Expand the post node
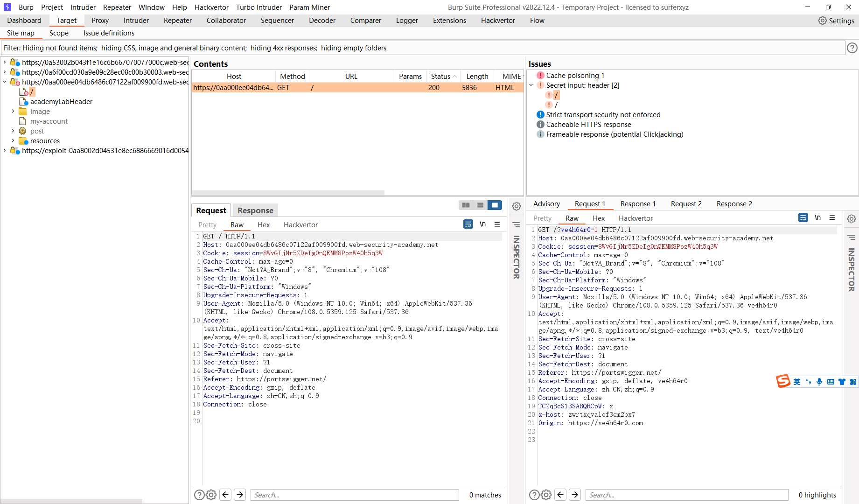The height and width of the screenshot is (504, 859). coord(13,131)
